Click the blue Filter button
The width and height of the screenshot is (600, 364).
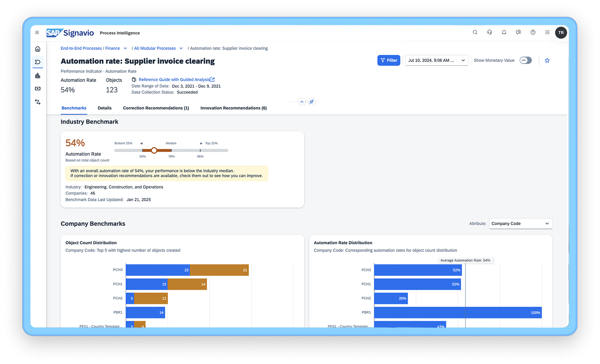point(389,60)
